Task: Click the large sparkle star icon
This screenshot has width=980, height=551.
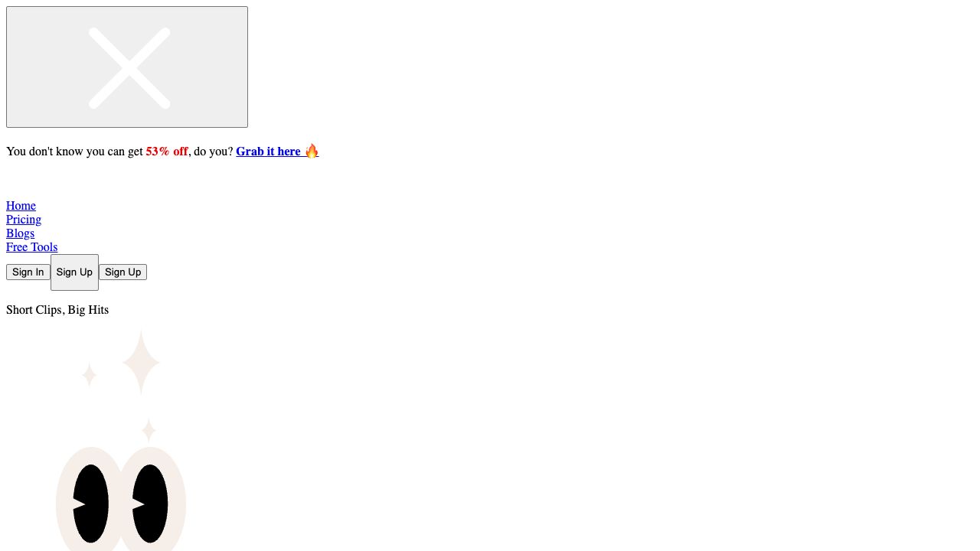Action: point(141,362)
